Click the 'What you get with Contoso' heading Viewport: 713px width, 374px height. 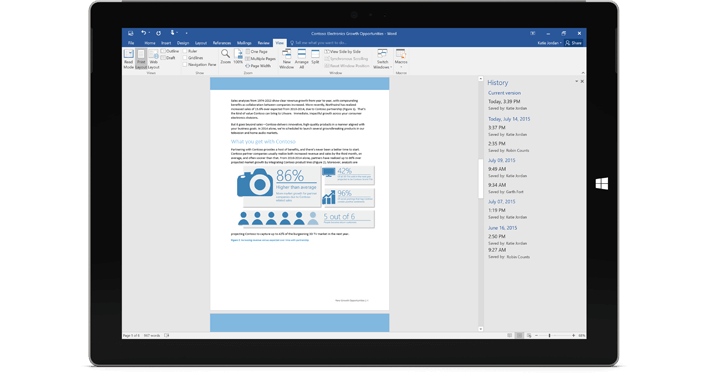point(263,142)
